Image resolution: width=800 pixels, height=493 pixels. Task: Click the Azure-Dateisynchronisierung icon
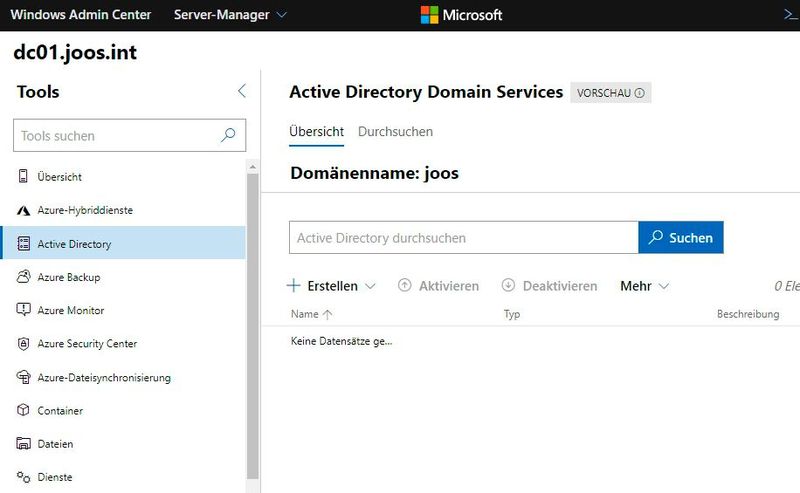[23, 377]
